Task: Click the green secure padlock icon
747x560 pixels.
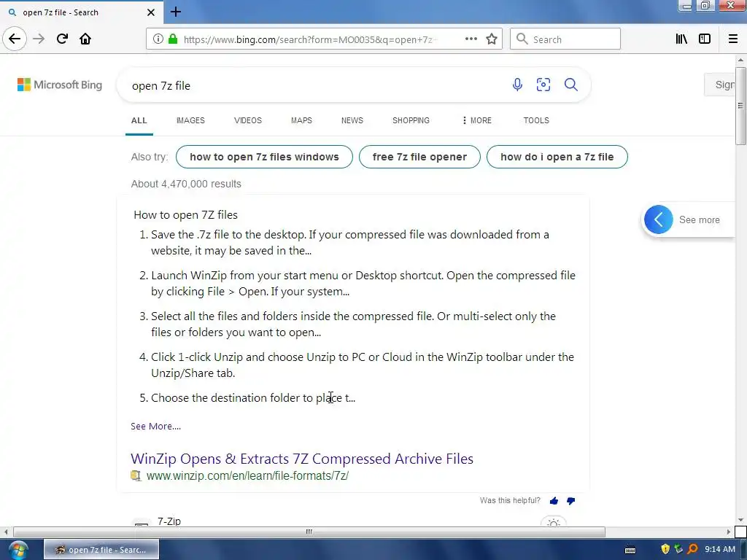Action: [173, 39]
